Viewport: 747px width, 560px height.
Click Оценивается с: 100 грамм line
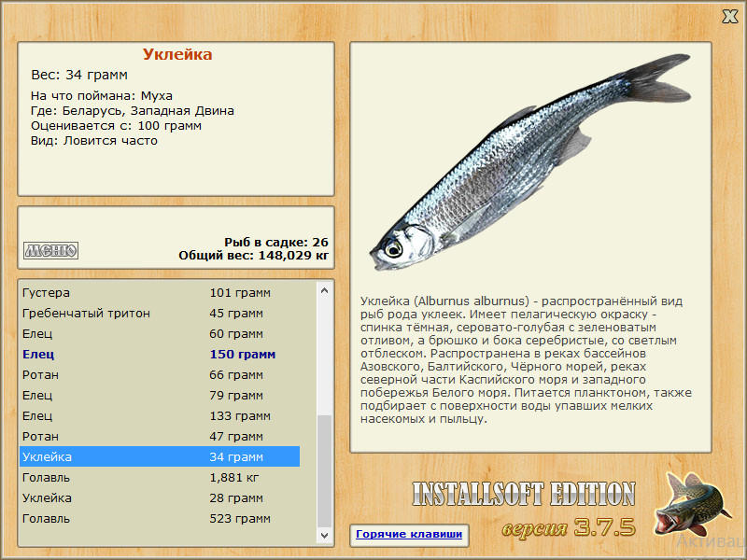click(116, 126)
